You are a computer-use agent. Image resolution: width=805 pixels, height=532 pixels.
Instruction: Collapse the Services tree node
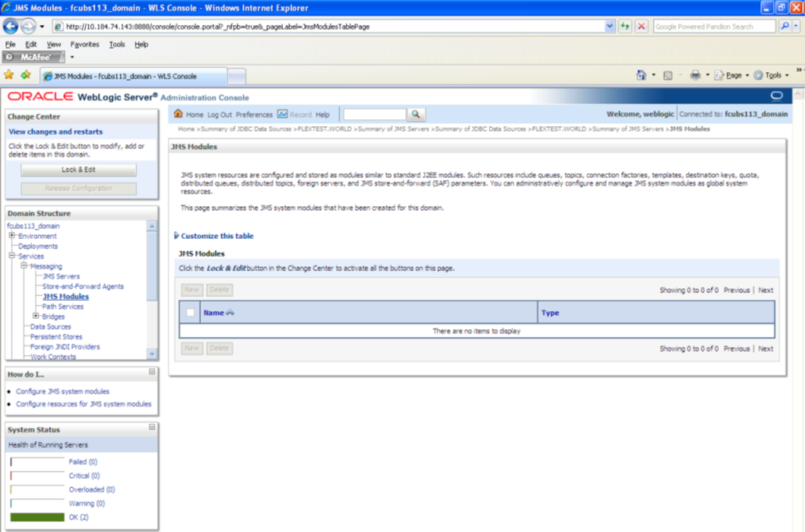(x=12, y=255)
